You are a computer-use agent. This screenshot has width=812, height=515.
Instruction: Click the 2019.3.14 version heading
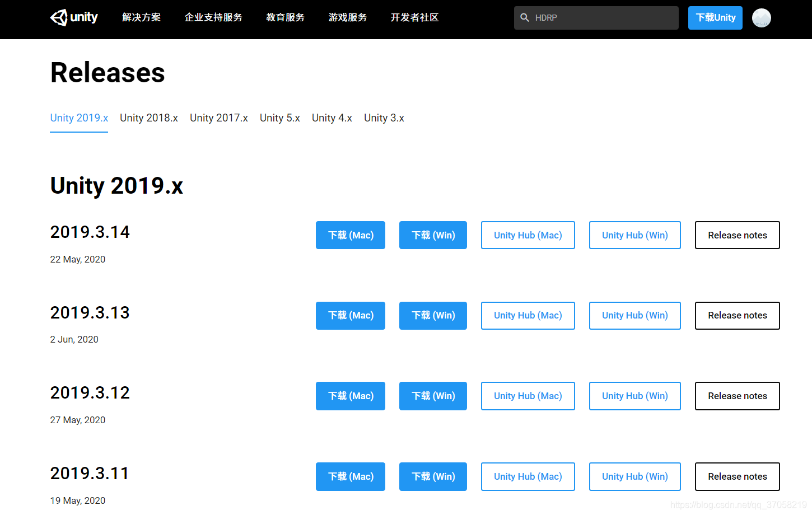pyautogui.click(x=90, y=232)
